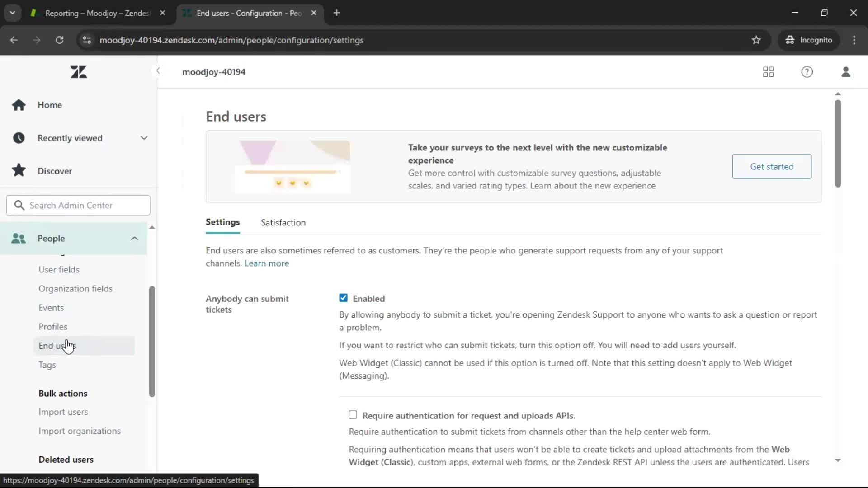868x488 pixels.
Task: Collapse the sidebar with the left chevron
Action: coord(158,71)
